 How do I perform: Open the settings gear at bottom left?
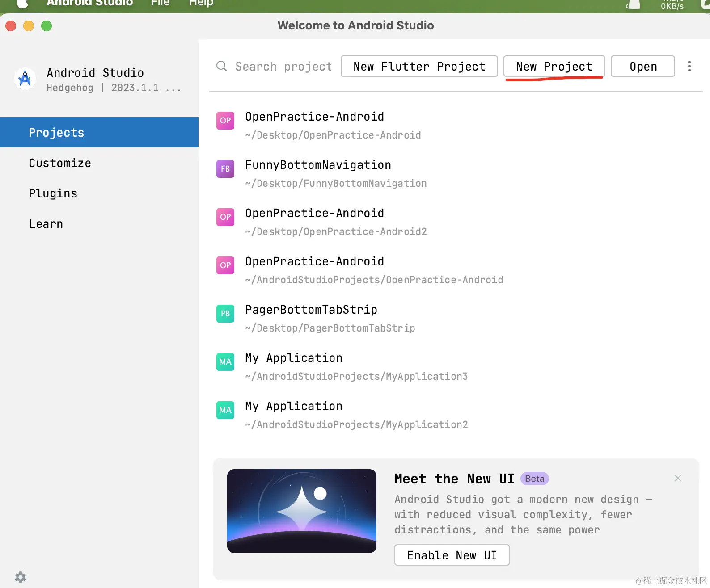click(x=21, y=577)
